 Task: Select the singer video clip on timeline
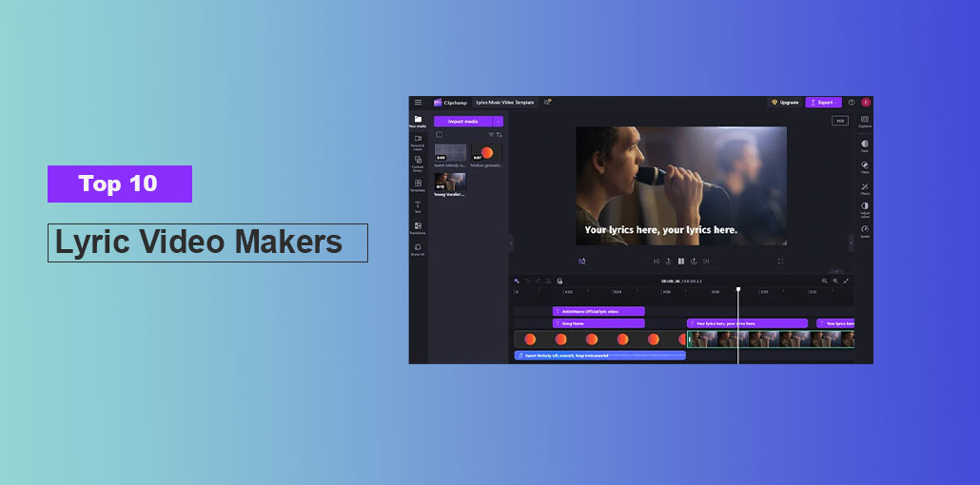tap(771, 339)
